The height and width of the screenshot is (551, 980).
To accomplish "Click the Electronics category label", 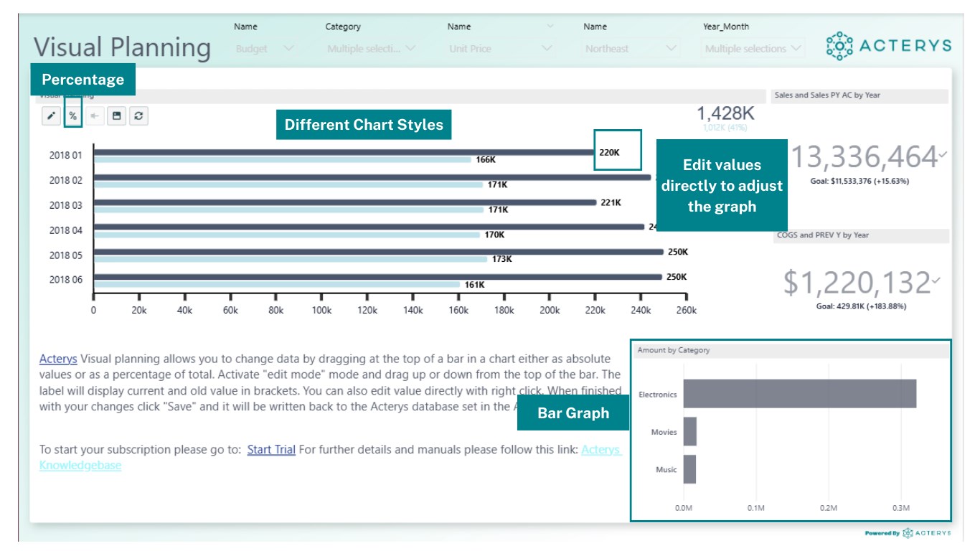I will coord(657,395).
